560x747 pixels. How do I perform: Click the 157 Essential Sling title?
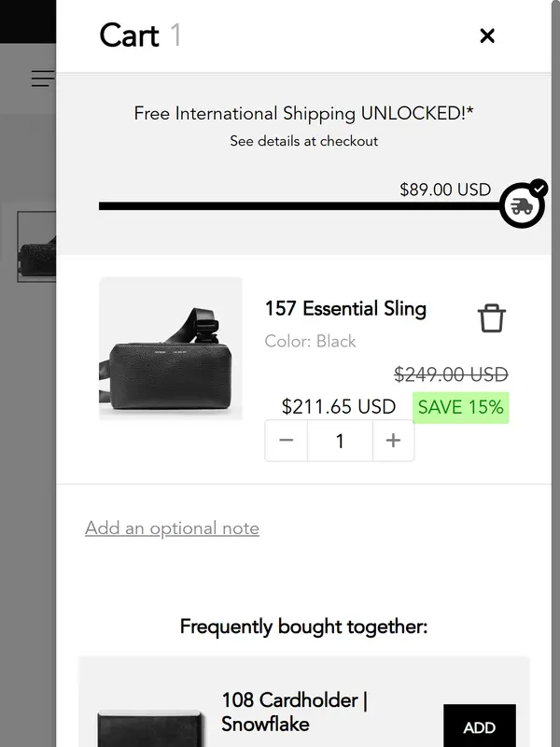point(345,309)
